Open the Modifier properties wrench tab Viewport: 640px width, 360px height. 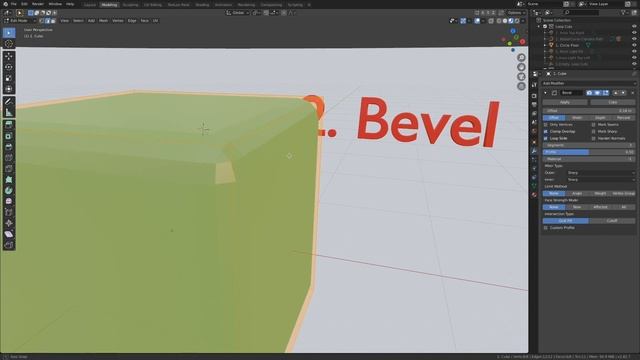pos(534,151)
